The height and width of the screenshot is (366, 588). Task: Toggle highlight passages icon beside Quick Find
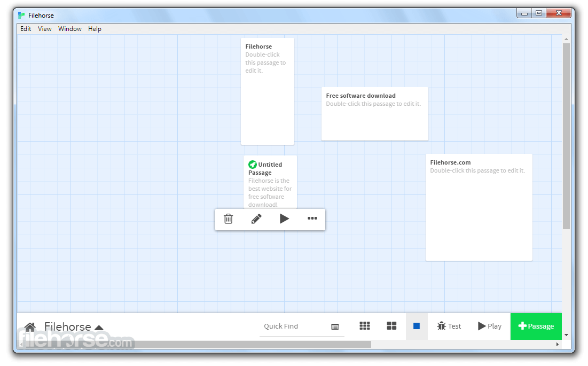click(x=335, y=326)
